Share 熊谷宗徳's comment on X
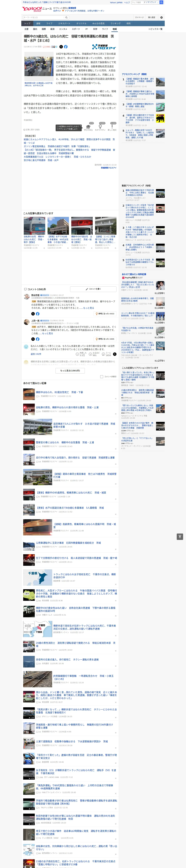186x868 pixels. [x=33, y=313]
